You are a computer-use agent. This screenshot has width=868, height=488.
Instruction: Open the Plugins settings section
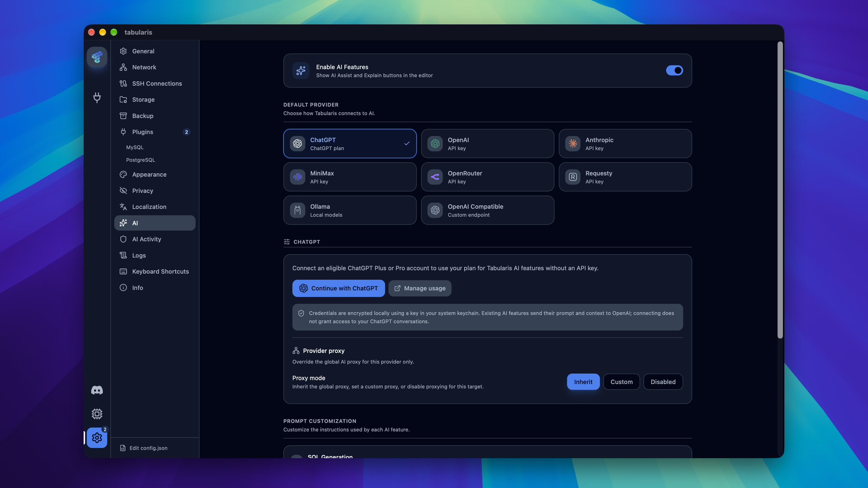(155, 132)
